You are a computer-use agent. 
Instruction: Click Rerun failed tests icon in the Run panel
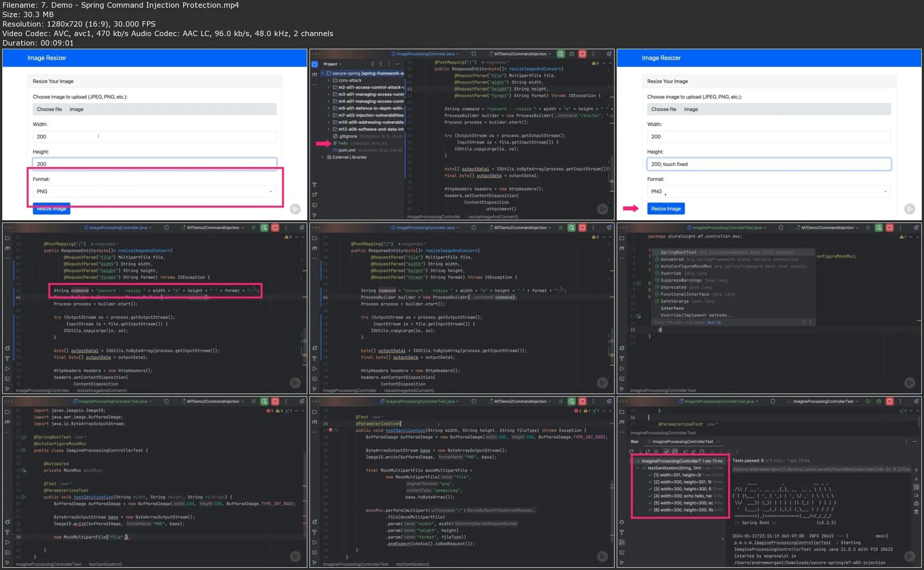pyautogui.click(x=639, y=451)
